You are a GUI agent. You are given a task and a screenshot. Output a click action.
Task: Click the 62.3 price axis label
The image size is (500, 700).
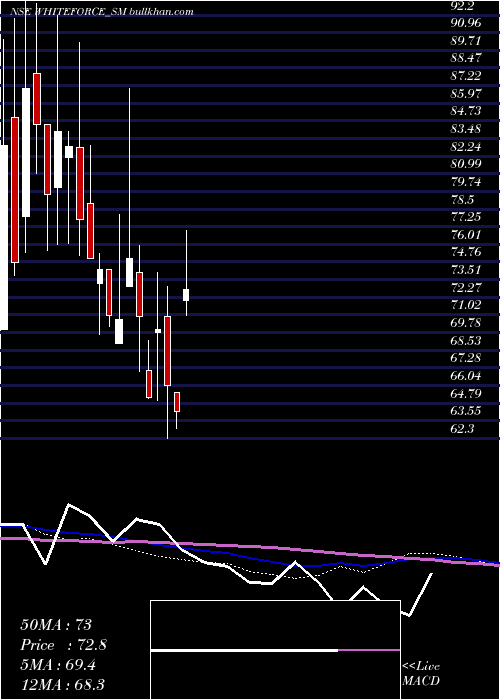(462, 429)
